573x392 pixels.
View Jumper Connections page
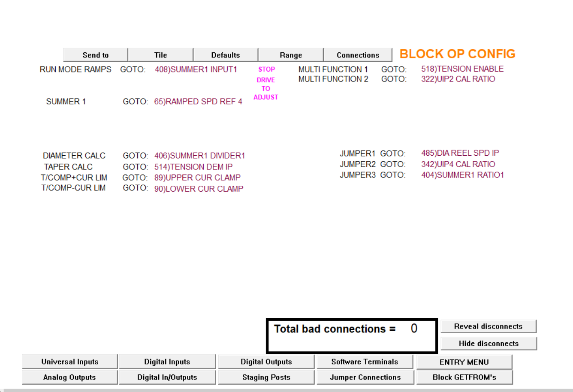click(365, 377)
